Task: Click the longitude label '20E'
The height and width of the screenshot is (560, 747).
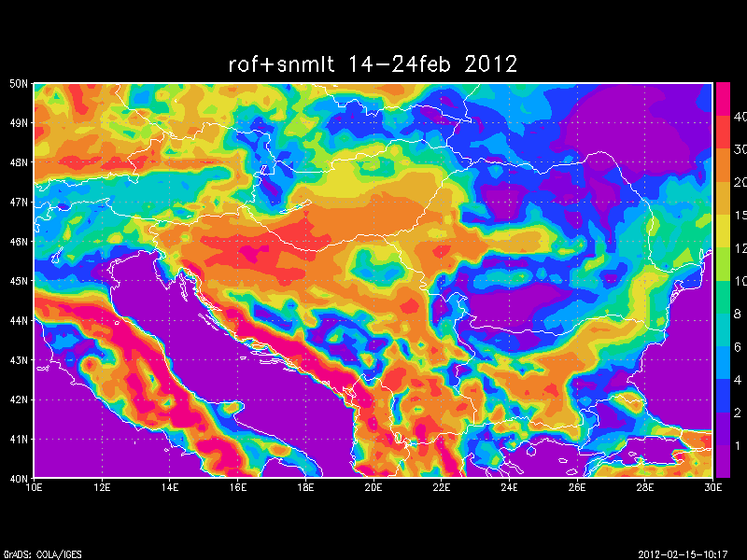Action: pyautogui.click(x=373, y=487)
